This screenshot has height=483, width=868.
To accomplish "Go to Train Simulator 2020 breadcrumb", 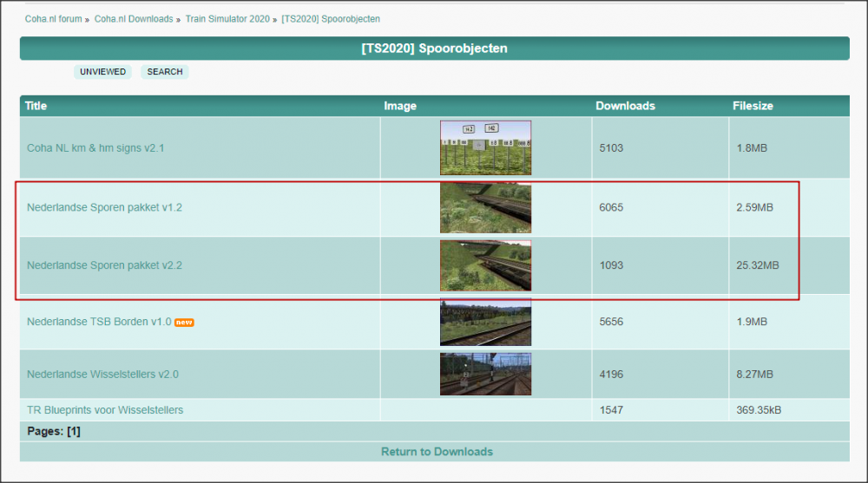I will (x=227, y=18).
